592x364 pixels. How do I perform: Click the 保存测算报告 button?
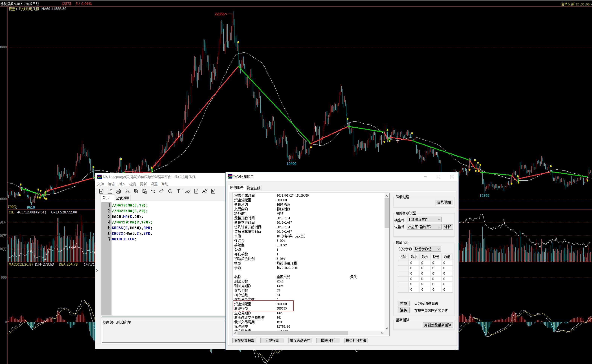click(x=244, y=340)
